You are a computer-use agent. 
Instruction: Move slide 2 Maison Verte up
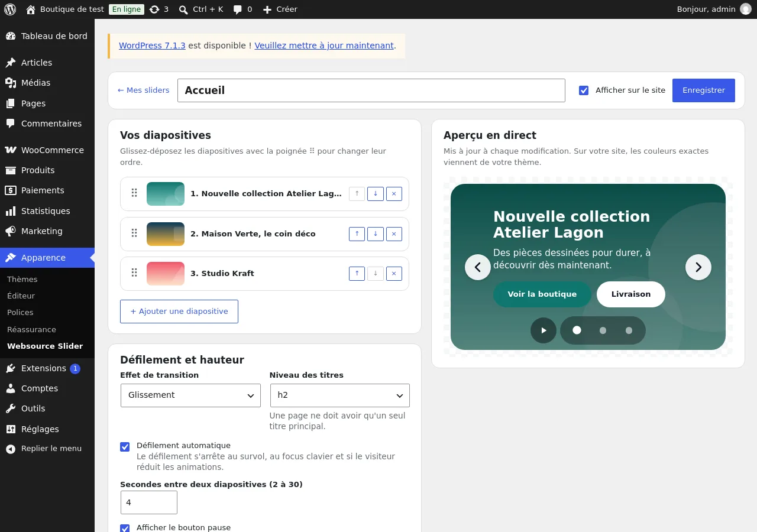pos(357,234)
